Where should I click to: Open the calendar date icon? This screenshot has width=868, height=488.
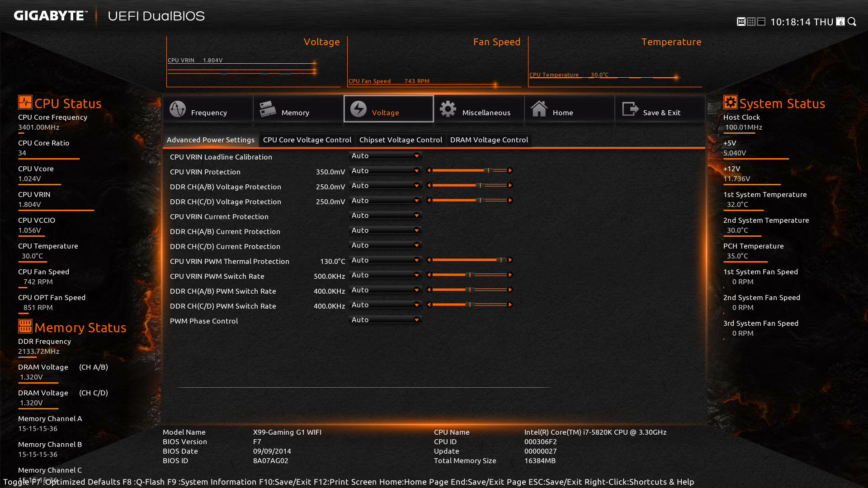coord(840,22)
